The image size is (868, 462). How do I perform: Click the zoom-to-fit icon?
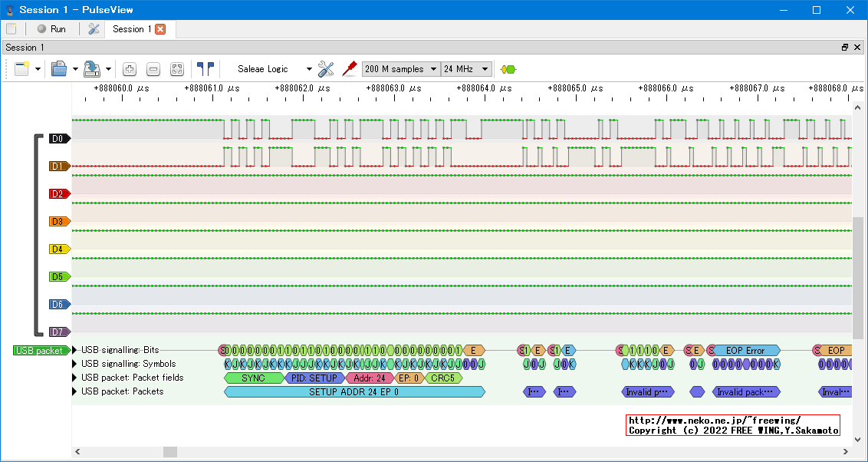click(x=177, y=69)
